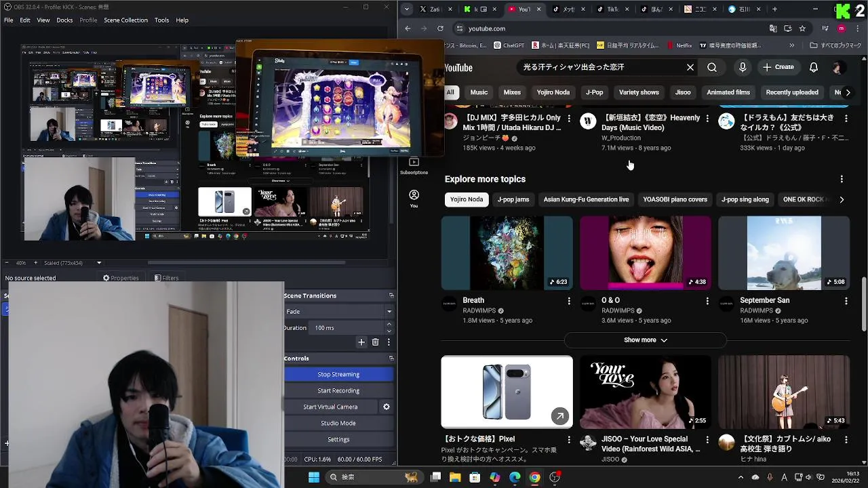Image resolution: width=868 pixels, height=488 pixels.
Task: Expand the Chrome tab search dropdown
Action: tap(406, 9)
